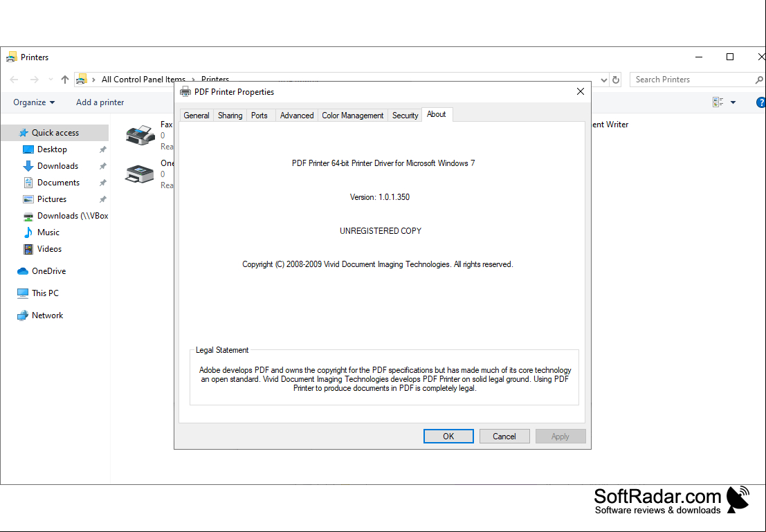Go up one folder level
This screenshot has width=766, height=532.
(x=65, y=79)
